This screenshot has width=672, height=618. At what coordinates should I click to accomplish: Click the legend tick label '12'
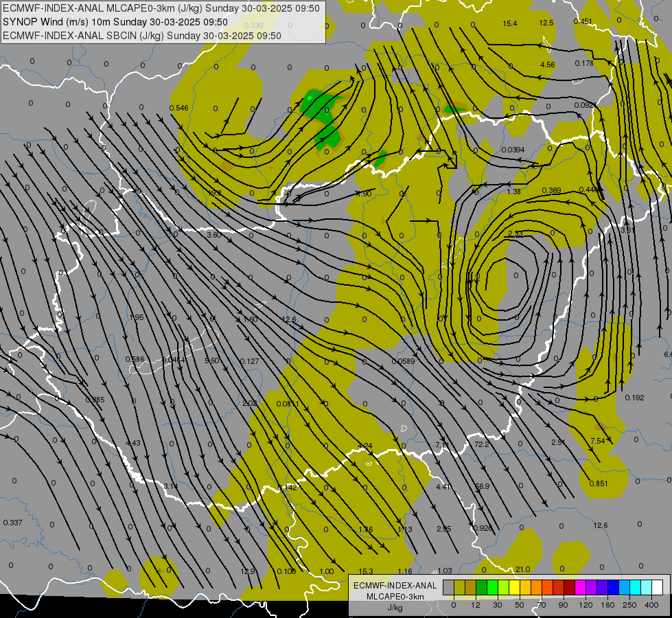coord(475,605)
